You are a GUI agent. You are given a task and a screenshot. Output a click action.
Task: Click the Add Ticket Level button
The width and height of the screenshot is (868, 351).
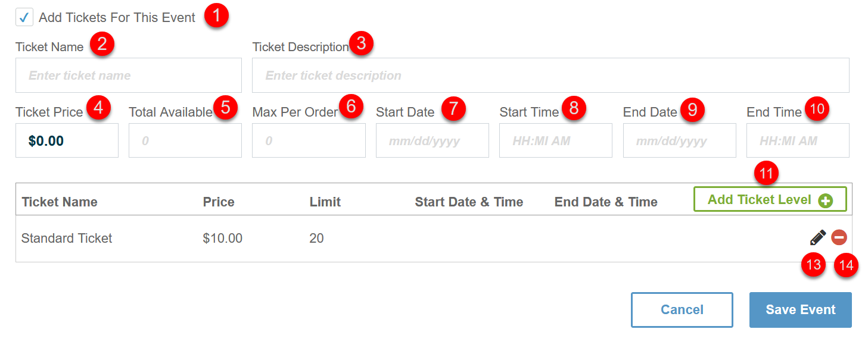click(770, 199)
